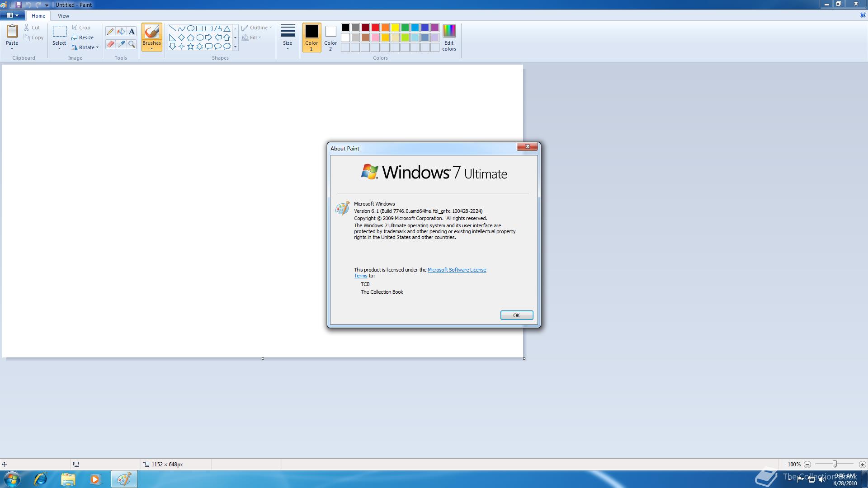The height and width of the screenshot is (488, 868).
Task: Click the Copy button in Clipboard group
Action: [x=34, y=38]
